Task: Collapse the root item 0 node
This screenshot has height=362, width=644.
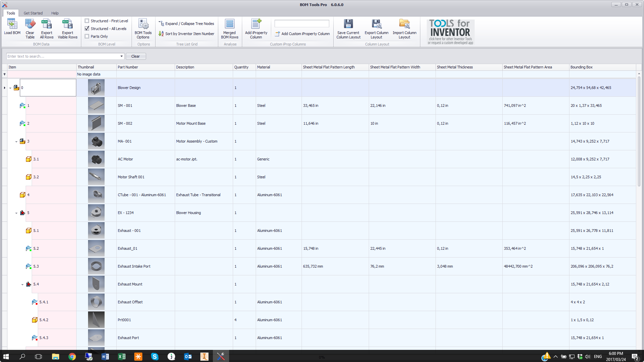Action: (10, 88)
